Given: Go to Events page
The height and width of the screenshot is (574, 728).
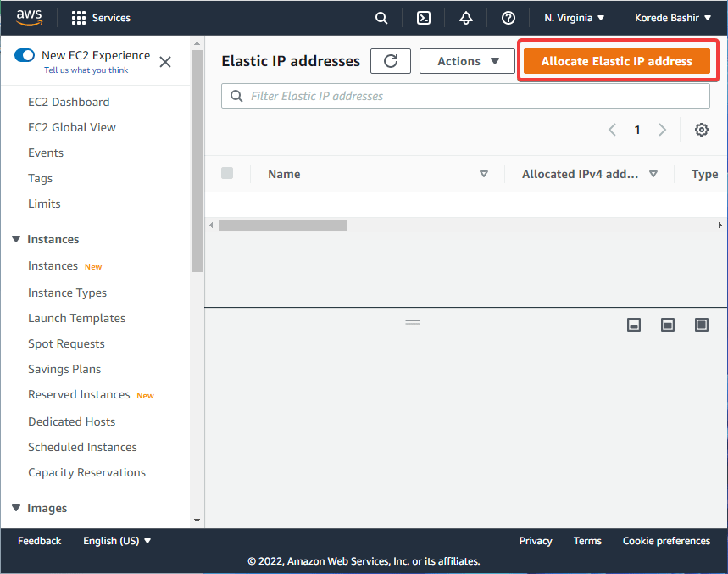Looking at the screenshot, I should point(46,153).
